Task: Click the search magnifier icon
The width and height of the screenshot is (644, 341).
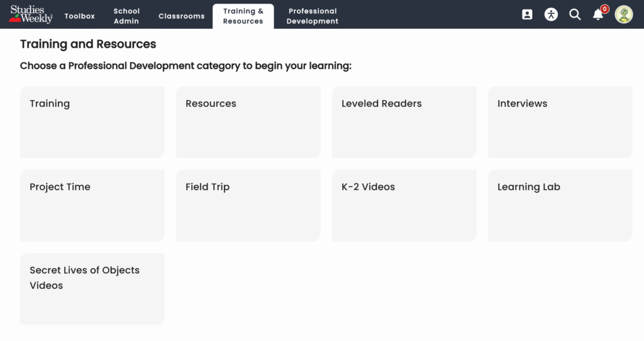Action: [x=575, y=15]
